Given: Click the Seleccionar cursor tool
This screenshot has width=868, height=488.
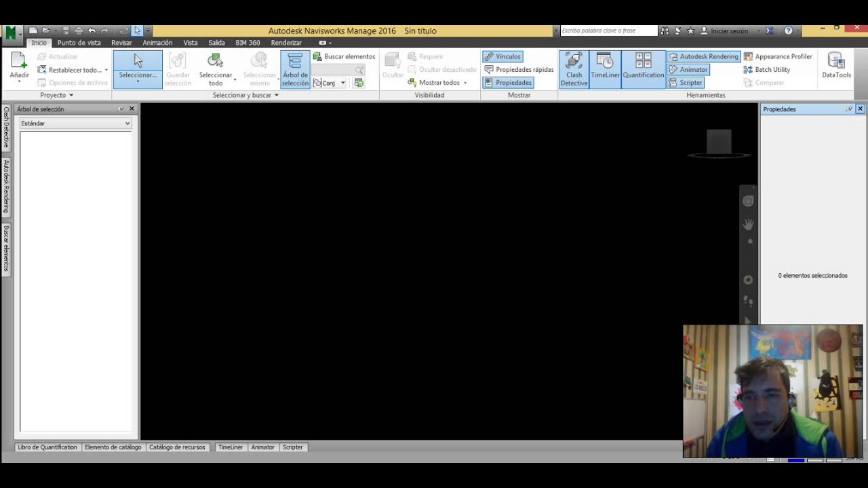Looking at the screenshot, I should pyautogui.click(x=138, y=68).
